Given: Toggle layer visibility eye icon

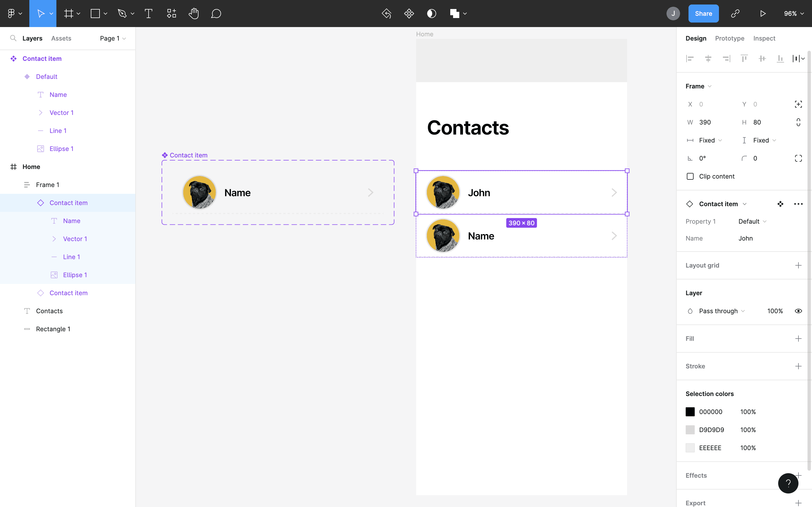Looking at the screenshot, I should [798, 311].
